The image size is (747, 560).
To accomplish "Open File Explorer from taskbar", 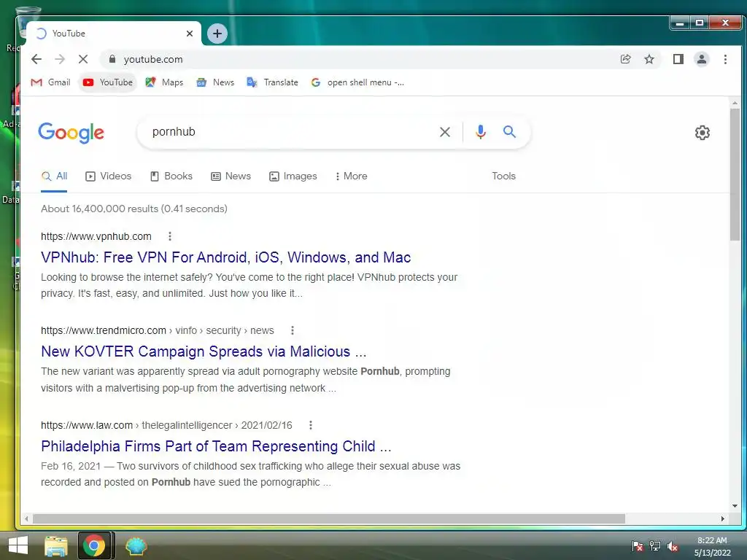I will [55, 545].
